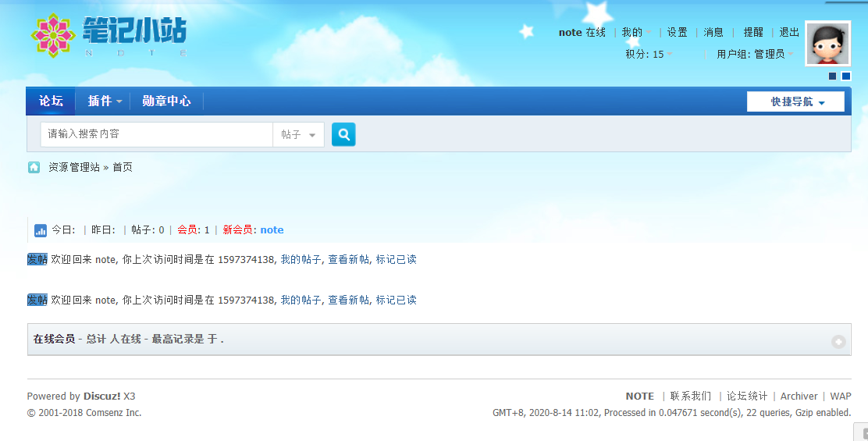
Task: Open the 插件 navigation menu
Action: tap(104, 101)
